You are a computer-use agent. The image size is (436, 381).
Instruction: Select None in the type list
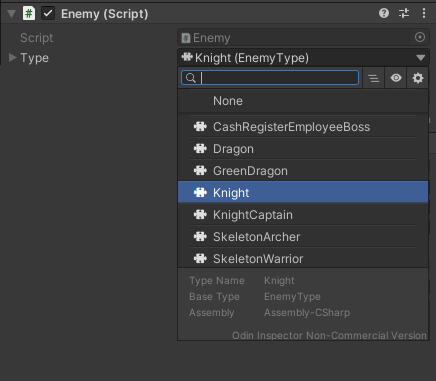click(303, 101)
